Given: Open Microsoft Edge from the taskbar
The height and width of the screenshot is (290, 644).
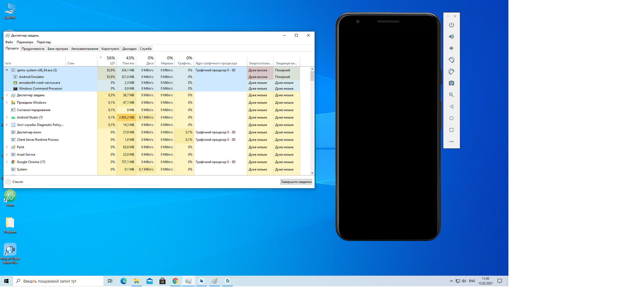Looking at the screenshot, I should coord(123,281).
